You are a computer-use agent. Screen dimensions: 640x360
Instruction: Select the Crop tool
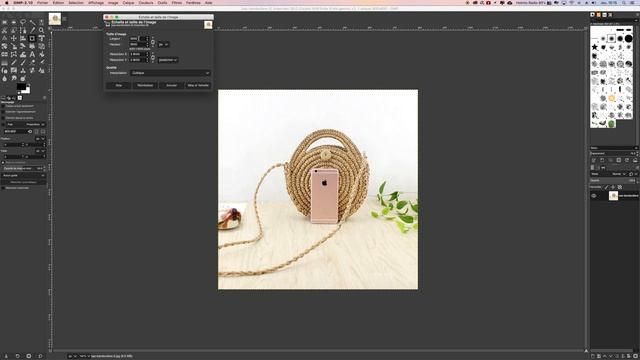(x=32, y=38)
